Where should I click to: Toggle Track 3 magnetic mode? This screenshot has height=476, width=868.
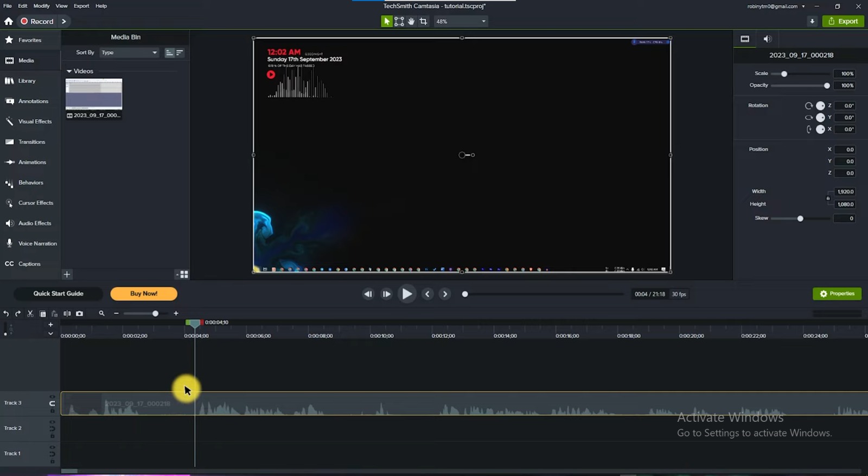tap(52, 403)
